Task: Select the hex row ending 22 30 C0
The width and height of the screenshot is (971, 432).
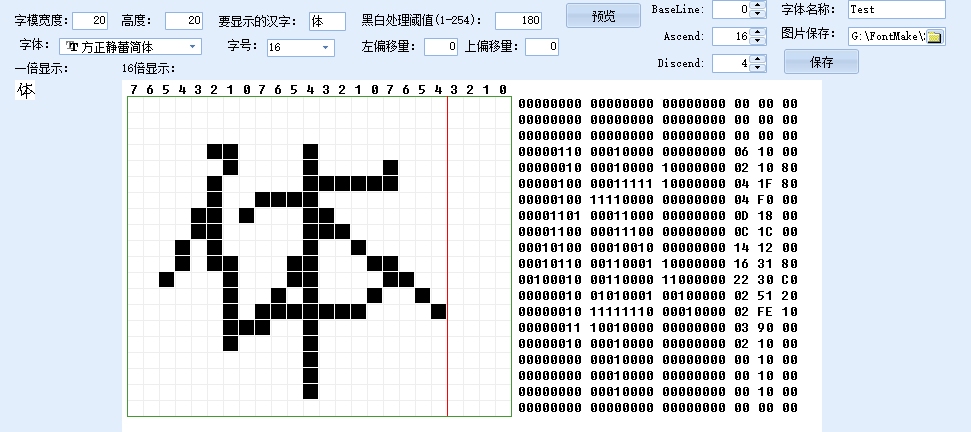Action: tap(658, 280)
